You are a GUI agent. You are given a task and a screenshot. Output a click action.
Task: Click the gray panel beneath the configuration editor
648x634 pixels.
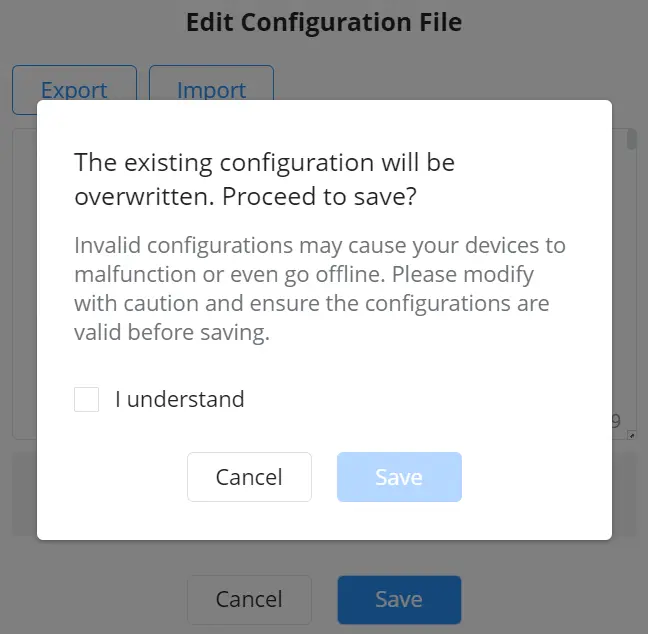pos(324,494)
